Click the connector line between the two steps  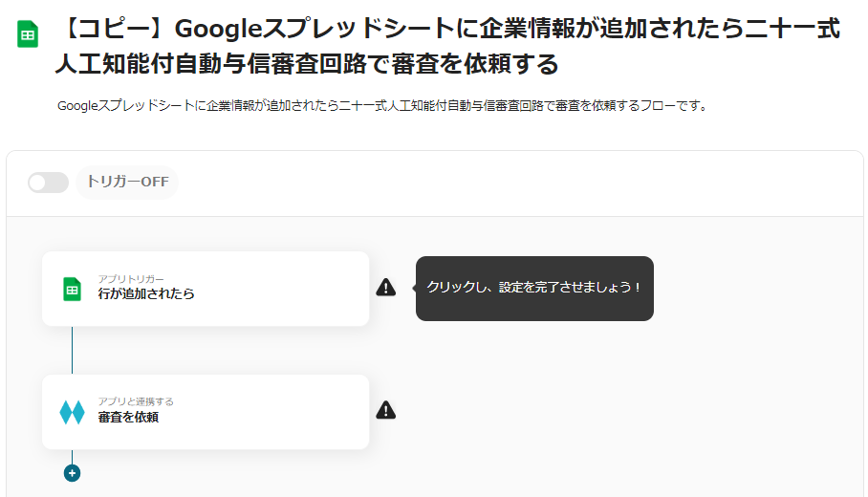pyautogui.click(x=72, y=350)
